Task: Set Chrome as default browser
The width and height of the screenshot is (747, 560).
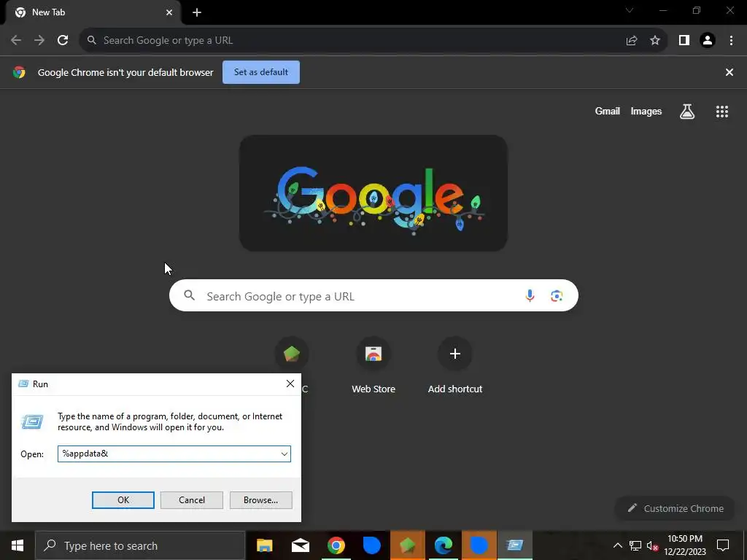Action: pos(261,72)
